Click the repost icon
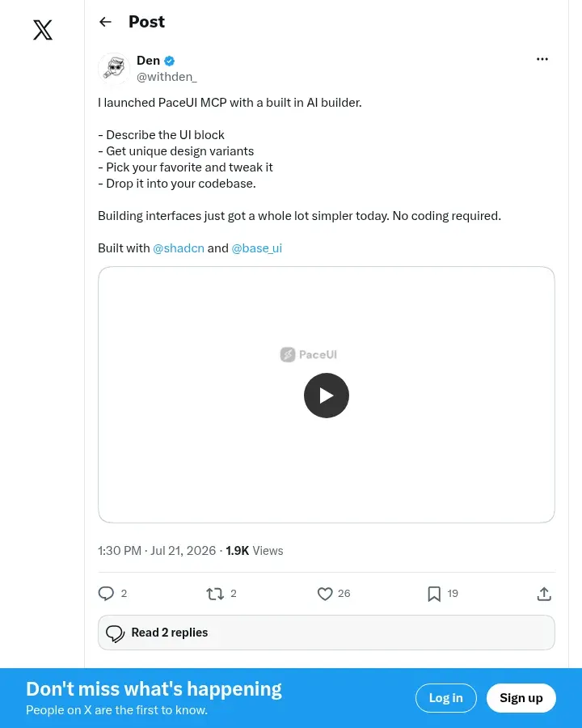 215,594
